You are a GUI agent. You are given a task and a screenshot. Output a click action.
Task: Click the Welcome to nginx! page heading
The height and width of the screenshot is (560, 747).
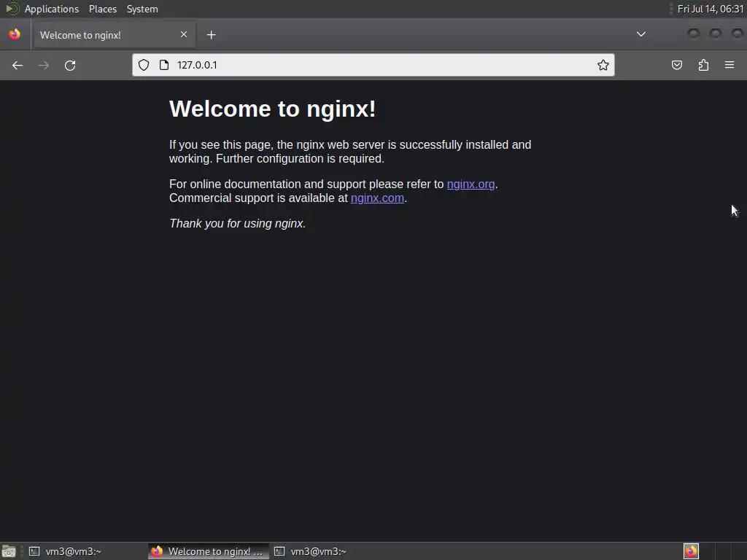[x=273, y=109]
